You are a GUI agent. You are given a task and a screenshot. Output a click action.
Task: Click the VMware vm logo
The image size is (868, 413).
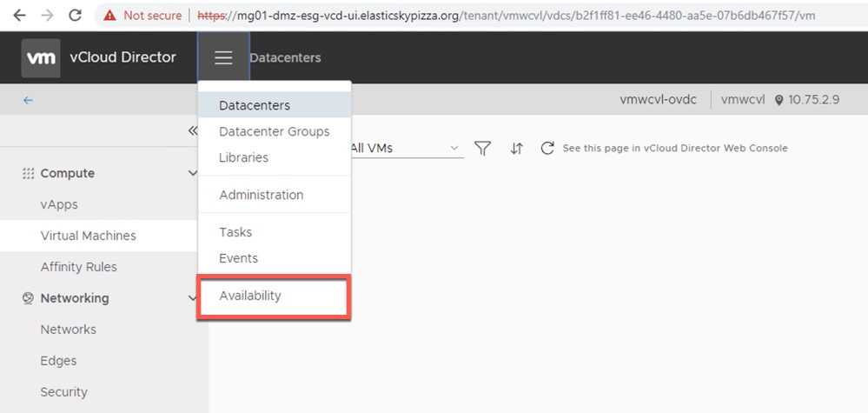click(41, 58)
